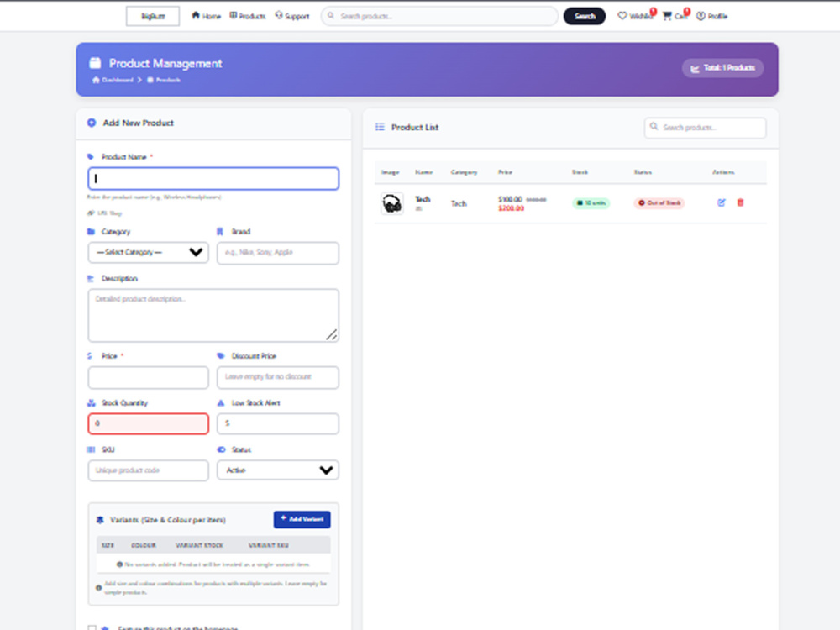This screenshot has width=840, height=630.
Task: Click the Add New Product plus icon
Action: pos(92,123)
